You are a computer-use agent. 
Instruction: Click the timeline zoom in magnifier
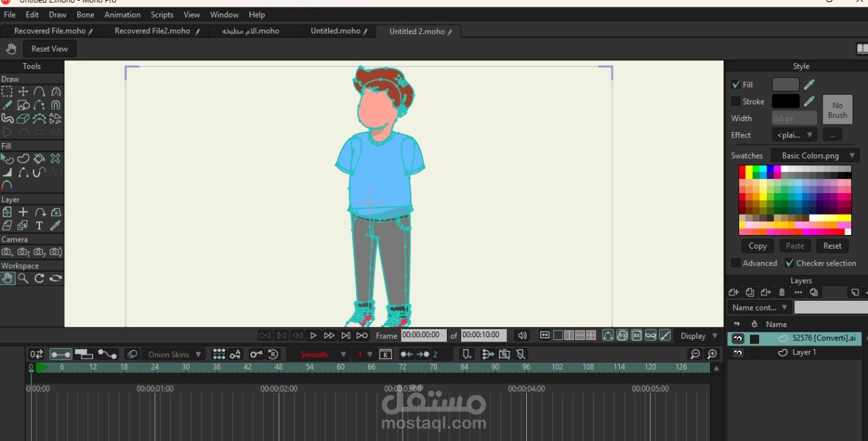click(x=712, y=354)
